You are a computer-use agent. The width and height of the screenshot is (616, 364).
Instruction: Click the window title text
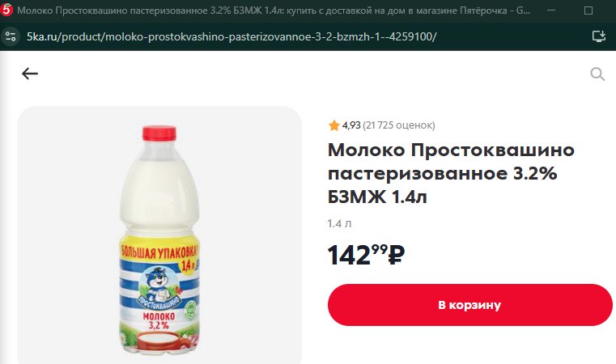(274, 11)
